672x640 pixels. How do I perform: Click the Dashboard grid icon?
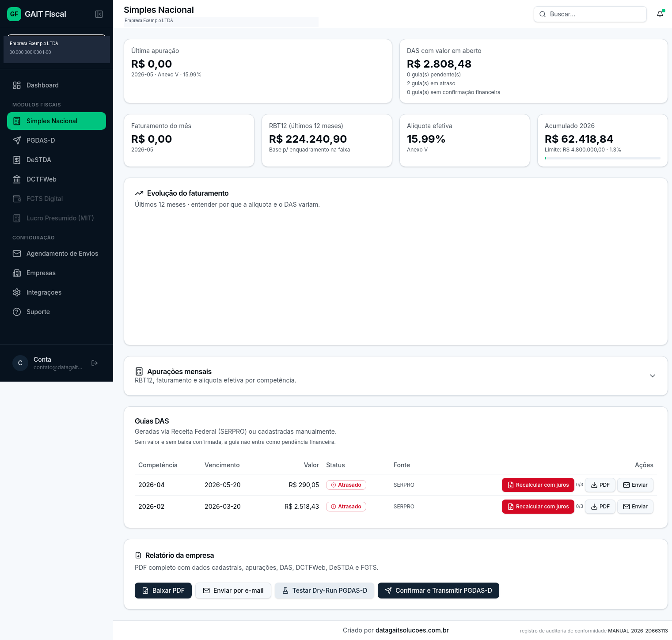point(17,85)
